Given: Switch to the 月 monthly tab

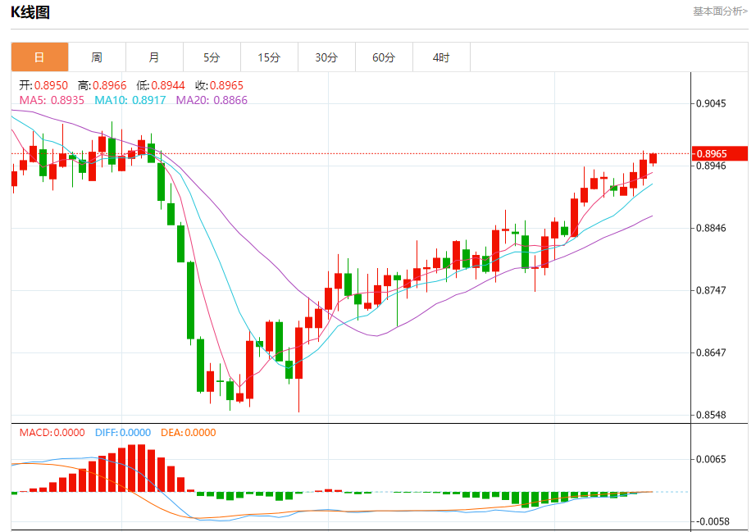Looking at the screenshot, I should [154, 57].
